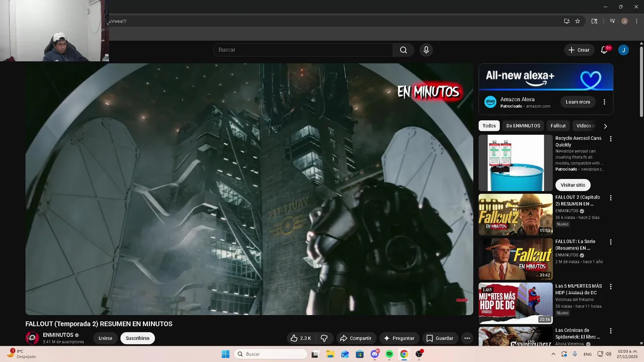Screen dimensions: 644x362
Task: Click the Unirse membership button
Action: pos(105,338)
